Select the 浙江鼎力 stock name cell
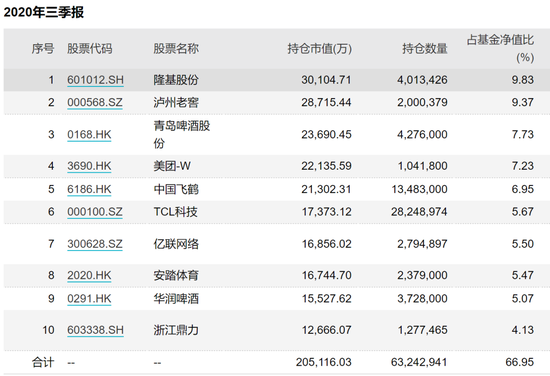 tap(176, 330)
